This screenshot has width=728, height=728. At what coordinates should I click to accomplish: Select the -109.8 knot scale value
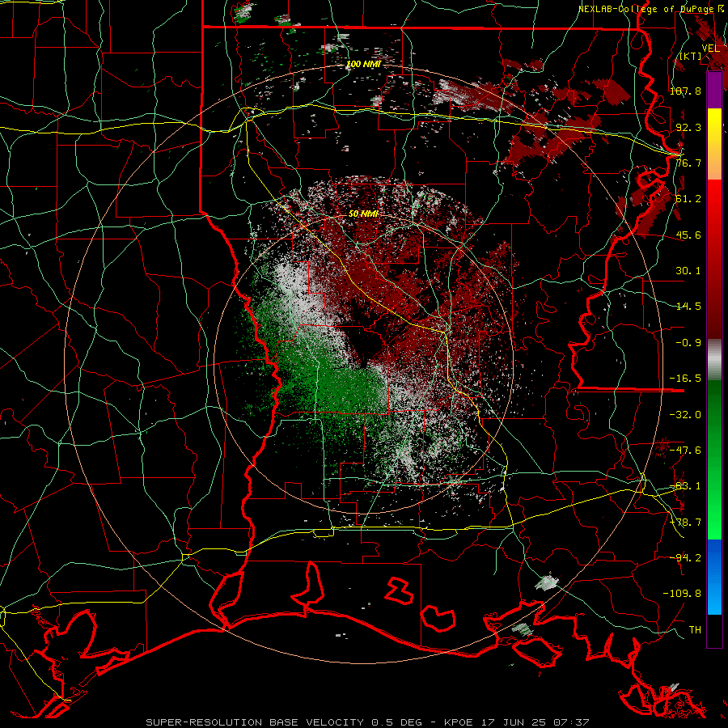tap(682, 594)
